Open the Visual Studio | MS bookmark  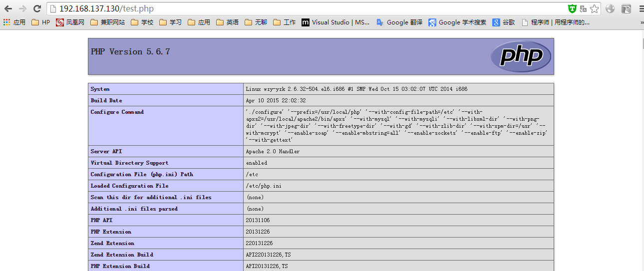pos(335,22)
